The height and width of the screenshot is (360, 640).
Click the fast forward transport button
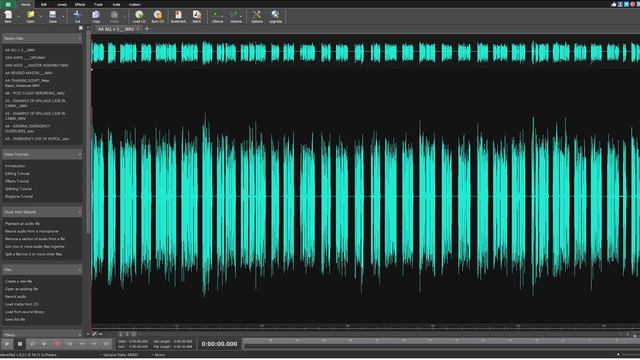(x=94, y=344)
